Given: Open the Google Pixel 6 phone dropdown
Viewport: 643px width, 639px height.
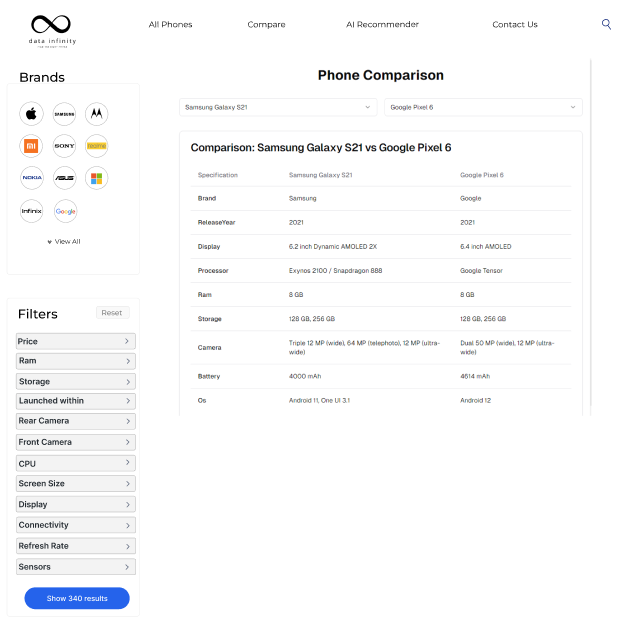Looking at the screenshot, I should coord(483,107).
